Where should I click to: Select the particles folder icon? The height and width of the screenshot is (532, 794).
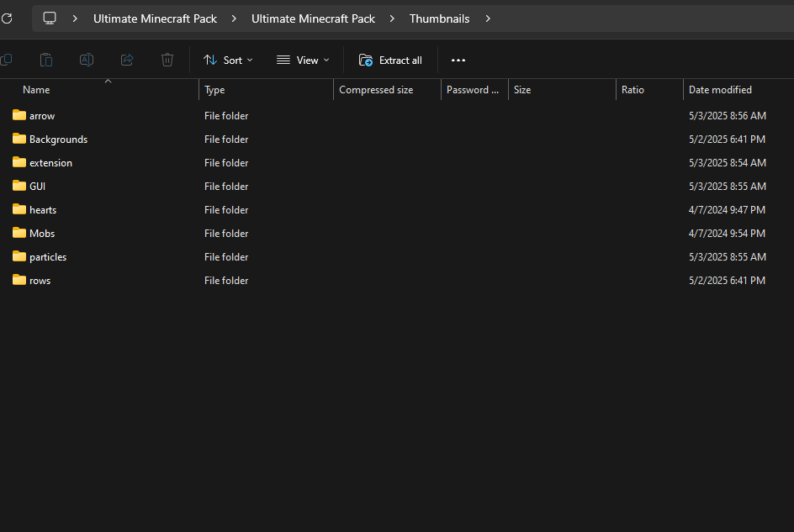pyautogui.click(x=19, y=256)
